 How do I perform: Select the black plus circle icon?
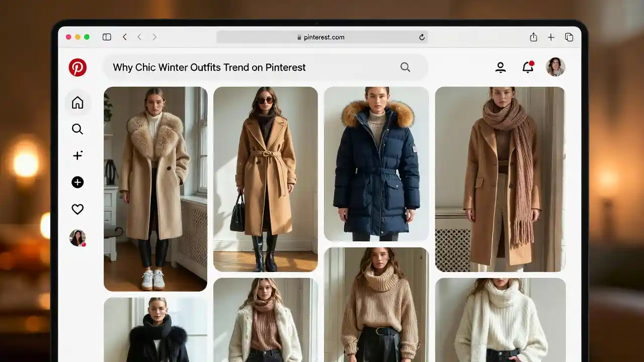tap(77, 182)
